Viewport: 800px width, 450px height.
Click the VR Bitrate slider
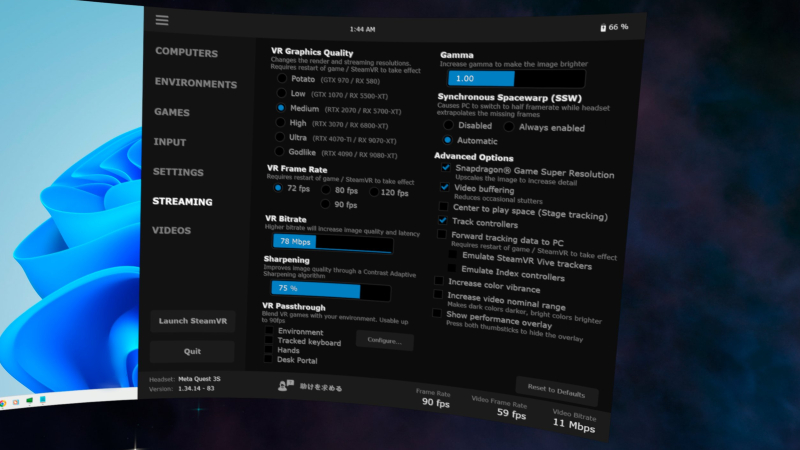[x=332, y=242]
